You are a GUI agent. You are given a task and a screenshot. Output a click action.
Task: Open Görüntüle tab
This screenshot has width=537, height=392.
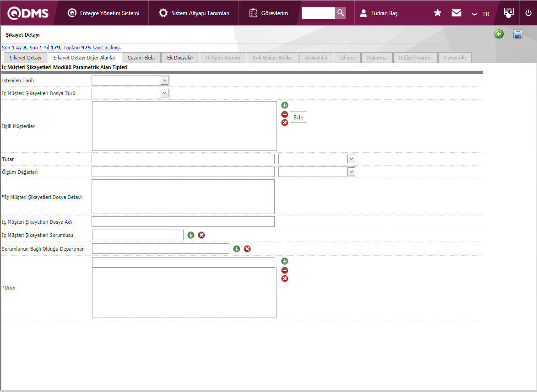(455, 58)
